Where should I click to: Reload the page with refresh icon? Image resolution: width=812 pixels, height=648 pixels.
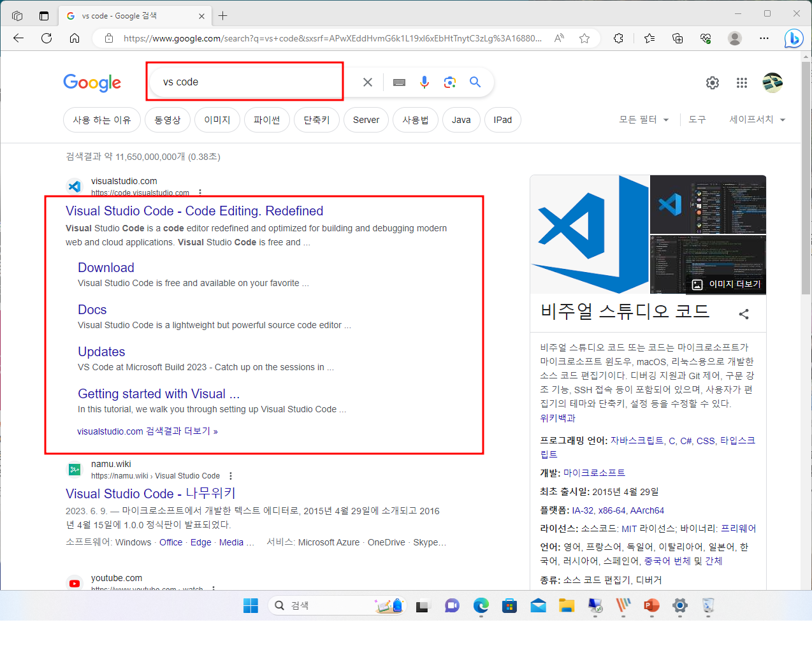point(47,38)
